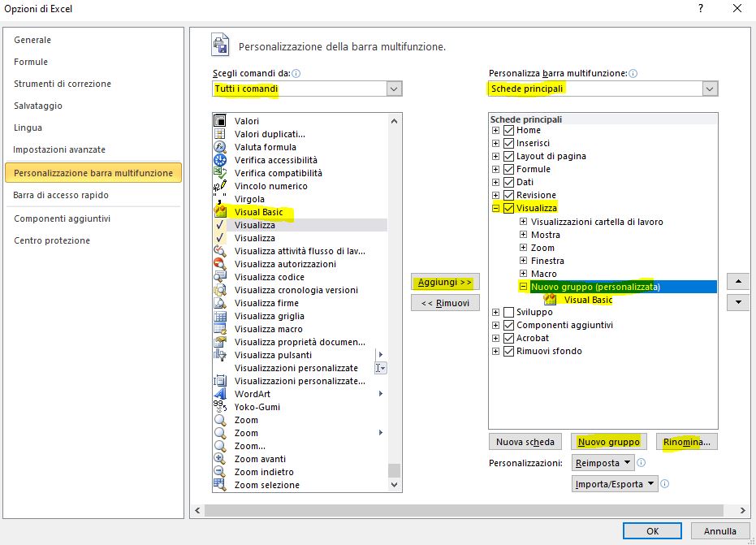Click info icon next to Scegli comandi da
The width and height of the screenshot is (756, 545).
pyautogui.click(x=296, y=73)
